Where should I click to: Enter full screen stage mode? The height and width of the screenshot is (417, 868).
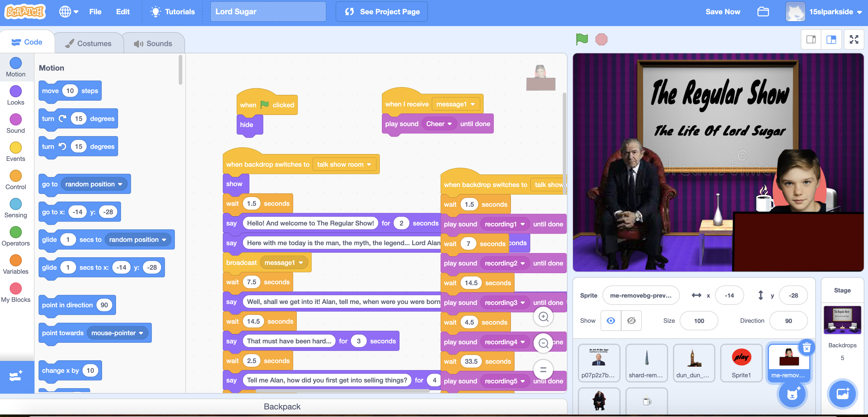click(x=854, y=39)
